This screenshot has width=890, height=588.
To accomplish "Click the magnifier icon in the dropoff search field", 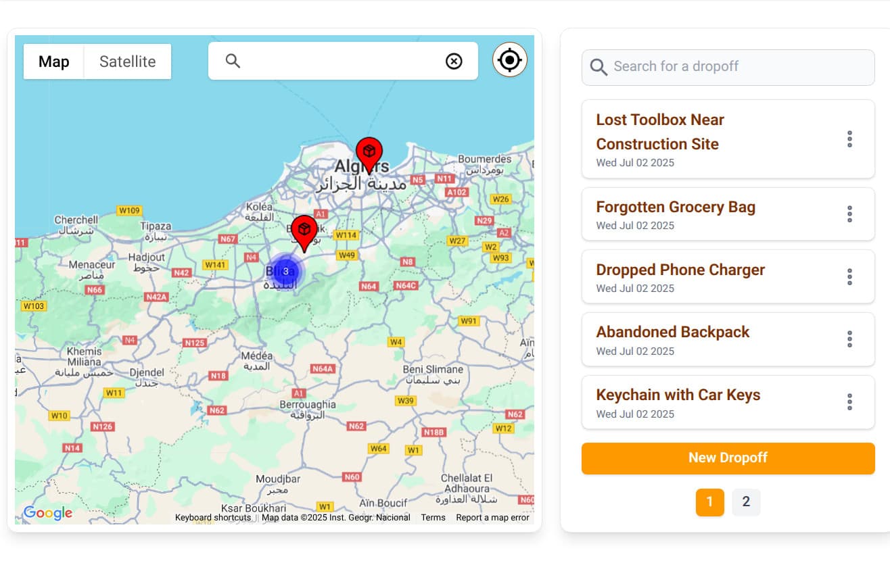I will pos(599,67).
